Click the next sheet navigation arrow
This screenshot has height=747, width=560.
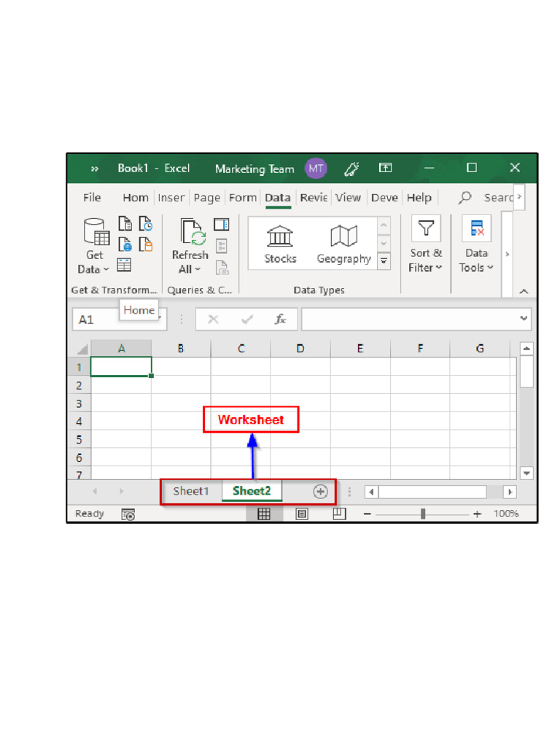(122, 491)
